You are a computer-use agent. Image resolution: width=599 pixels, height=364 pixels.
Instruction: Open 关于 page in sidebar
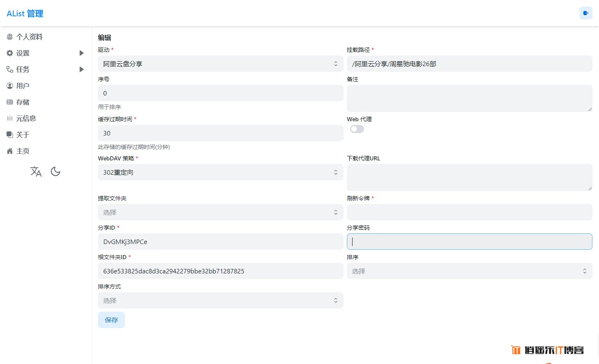(23, 135)
